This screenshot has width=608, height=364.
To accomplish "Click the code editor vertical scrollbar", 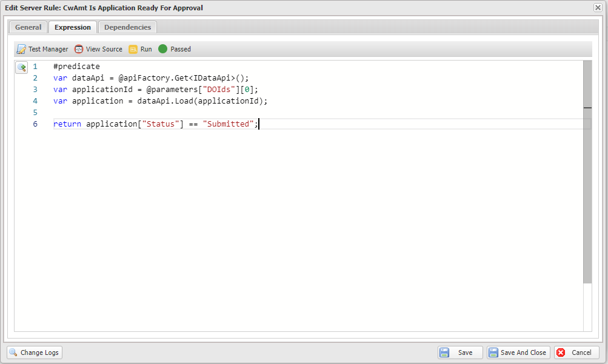I will tap(587, 172).
